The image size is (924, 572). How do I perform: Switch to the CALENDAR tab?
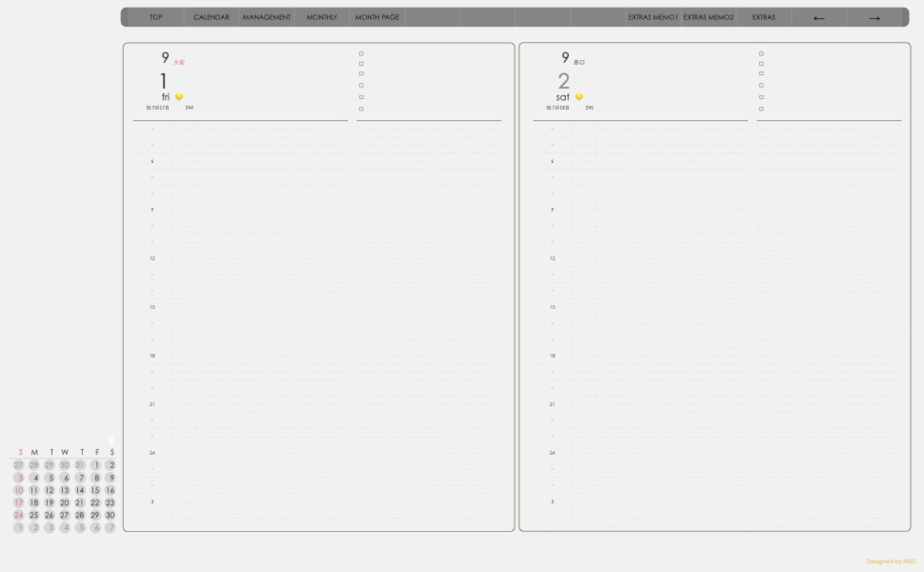pyautogui.click(x=212, y=17)
